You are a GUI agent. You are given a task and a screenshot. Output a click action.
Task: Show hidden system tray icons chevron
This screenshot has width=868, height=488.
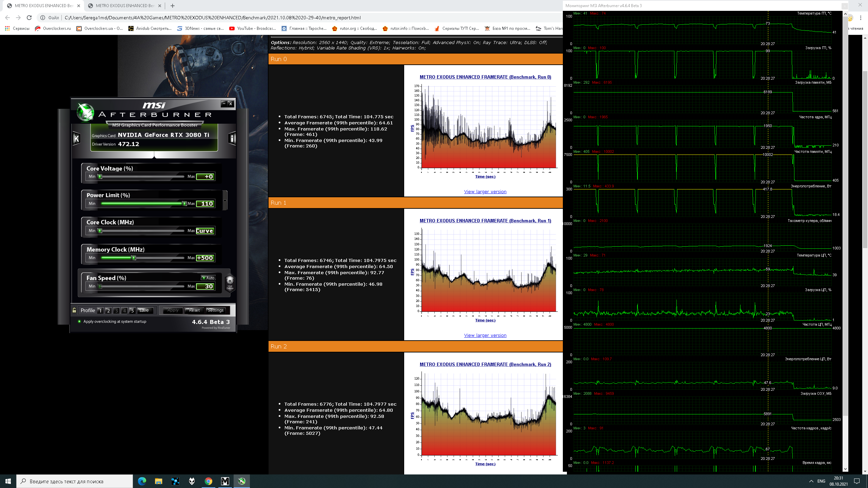tap(811, 481)
